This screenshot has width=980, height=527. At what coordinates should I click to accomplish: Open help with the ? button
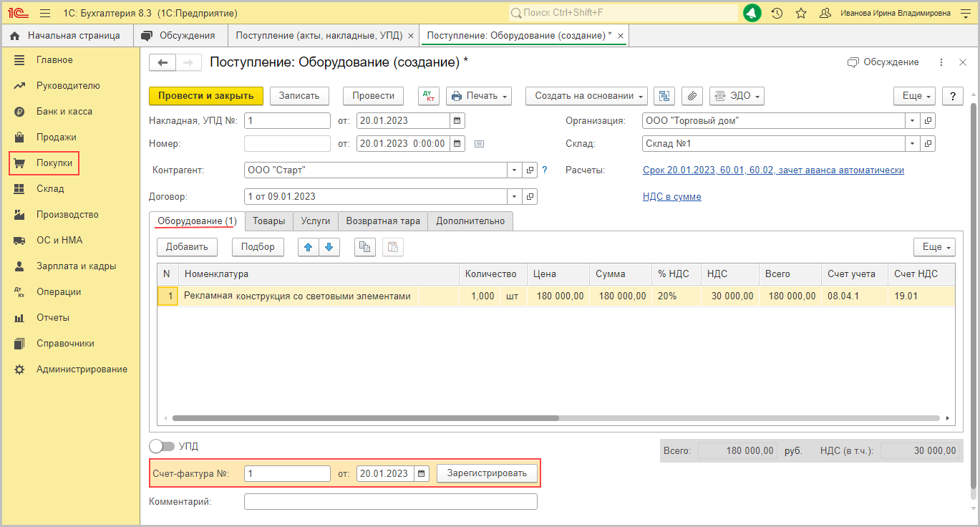tap(953, 96)
